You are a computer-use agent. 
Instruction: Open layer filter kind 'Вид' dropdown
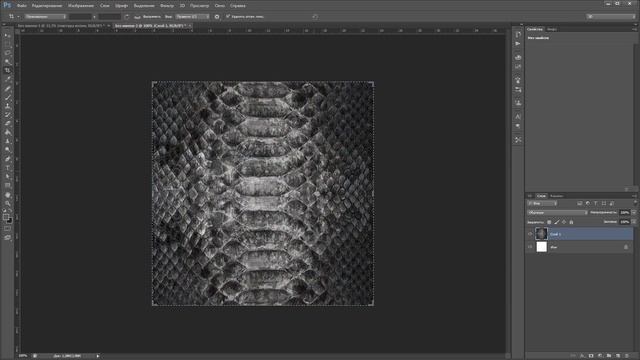(542, 203)
